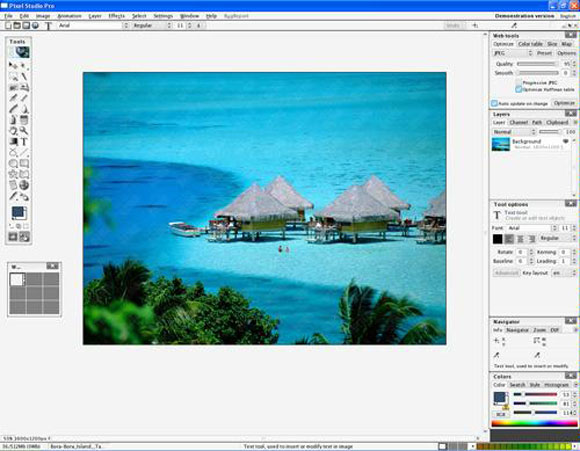
Task: Open the JPEG format dropdown
Action: (x=513, y=53)
